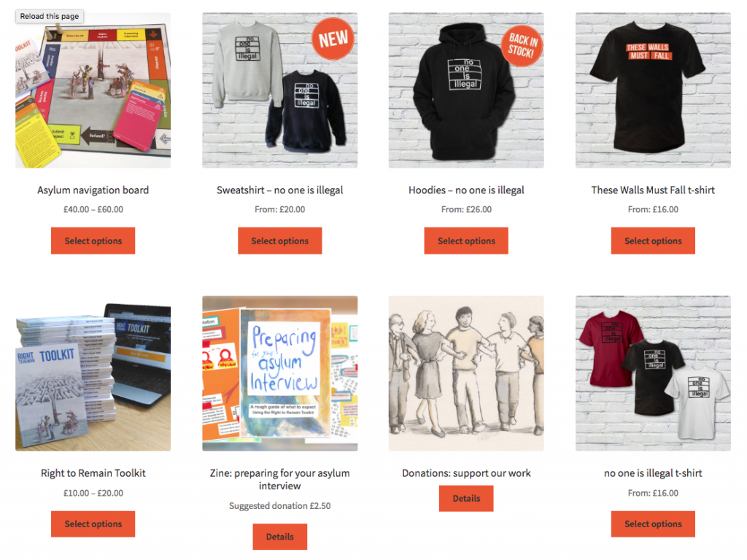The height and width of the screenshot is (560, 747).
Task: Open the Hoodies – no one is illegal title link
Action: coord(466,190)
